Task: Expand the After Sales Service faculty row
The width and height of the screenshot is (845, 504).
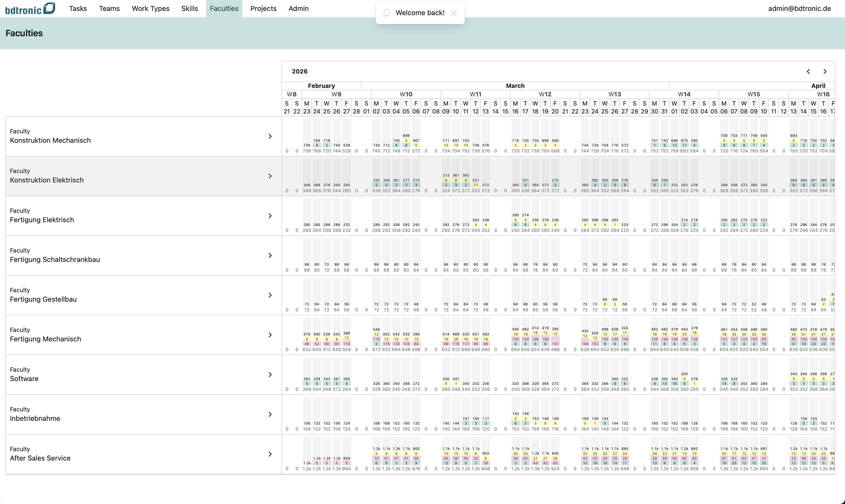Action: (270, 454)
